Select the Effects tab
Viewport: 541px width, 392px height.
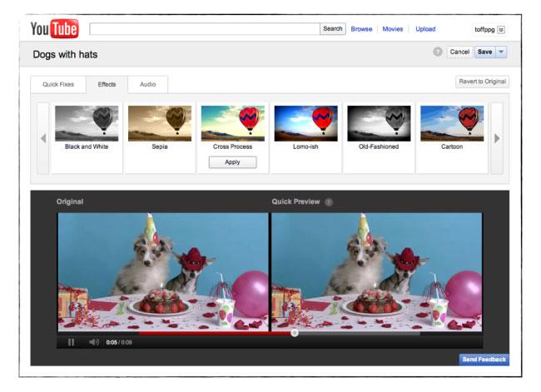point(107,84)
